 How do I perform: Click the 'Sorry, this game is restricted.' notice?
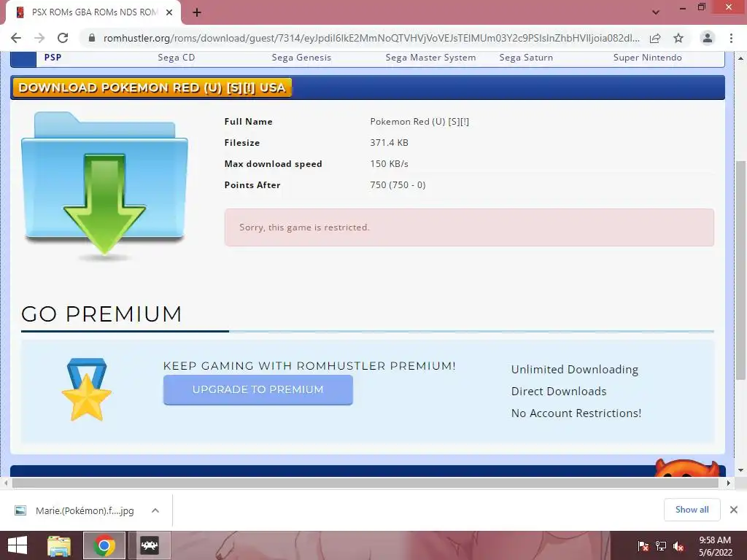pyautogui.click(x=469, y=227)
